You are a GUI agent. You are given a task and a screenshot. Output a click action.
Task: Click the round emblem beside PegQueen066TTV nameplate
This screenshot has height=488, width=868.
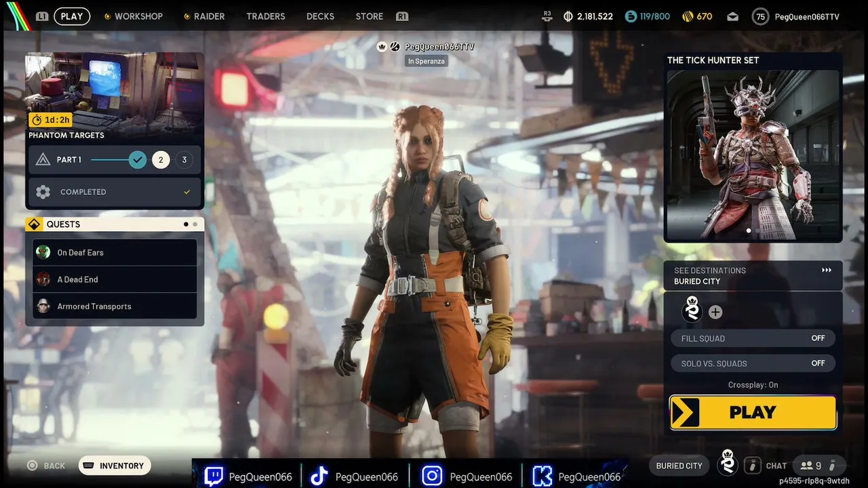pos(395,47)
